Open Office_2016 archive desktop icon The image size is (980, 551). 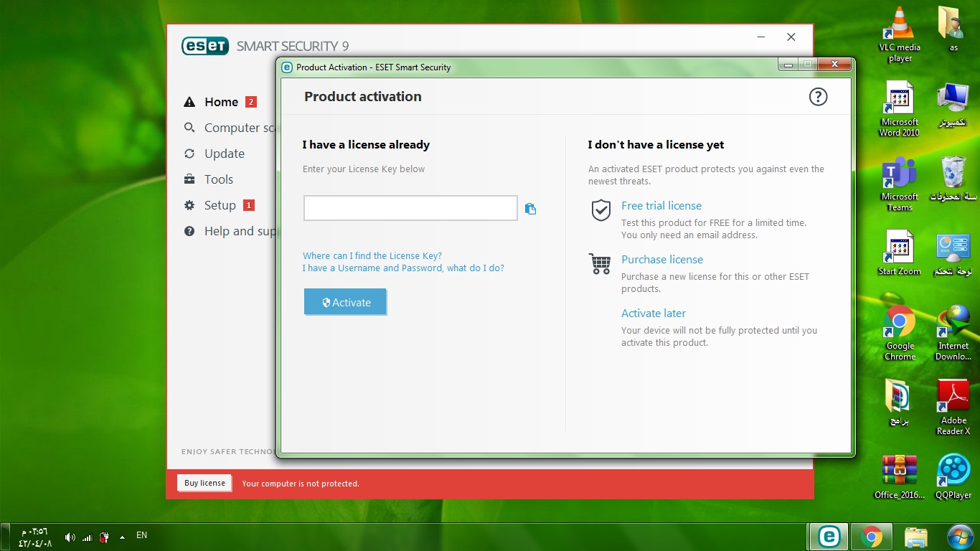point(900,477)
